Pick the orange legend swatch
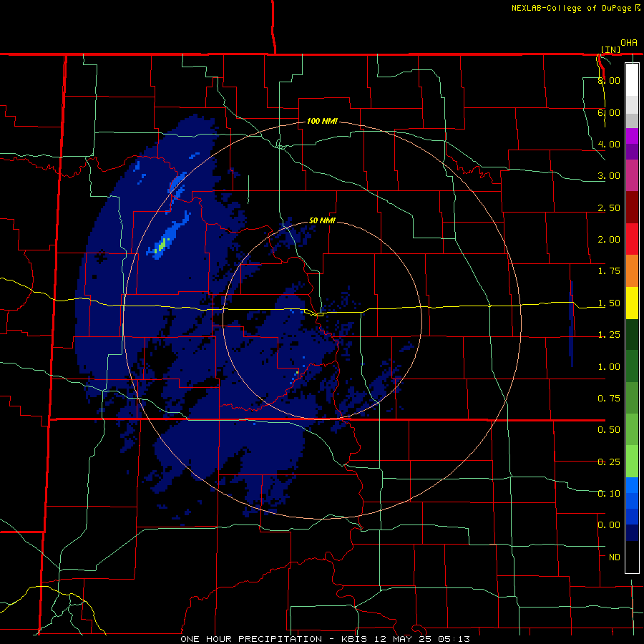 [x=632, y=271]
